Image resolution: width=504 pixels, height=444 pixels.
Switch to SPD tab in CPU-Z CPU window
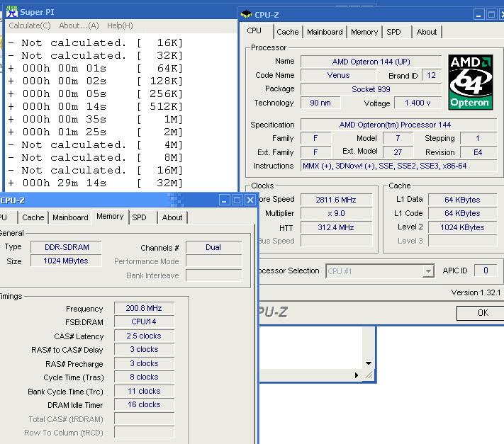393,32
